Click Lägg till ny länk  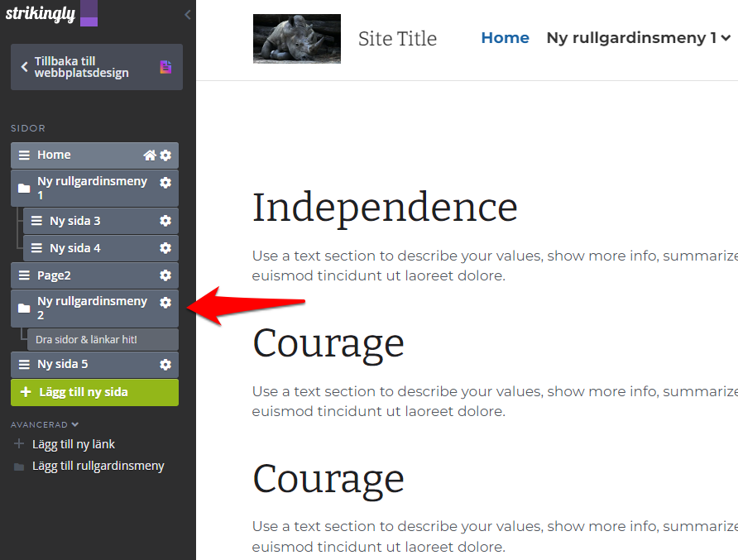[74, 444]
